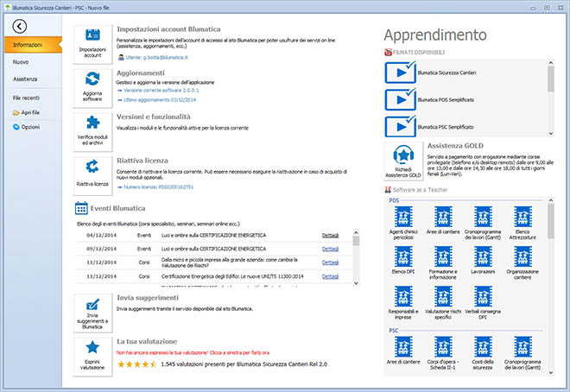The height and width of the screenshot is (392, 570).
Task: Select Nuovo in the left menu
Action: point(22,62)
